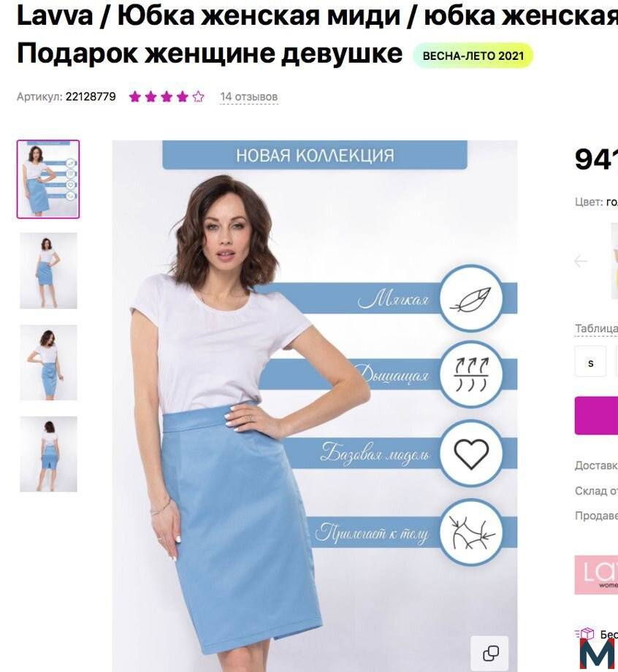Click the first filled rating star
This screenshot has height=672, width=618.
[135, 96]
